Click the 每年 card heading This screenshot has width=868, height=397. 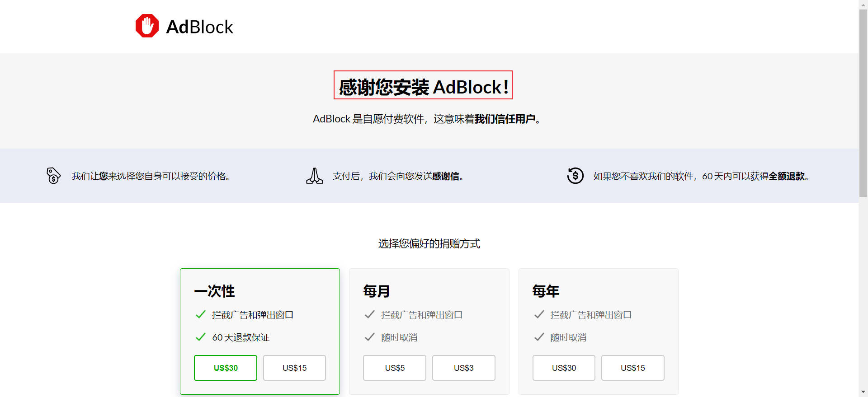[546, 291]
